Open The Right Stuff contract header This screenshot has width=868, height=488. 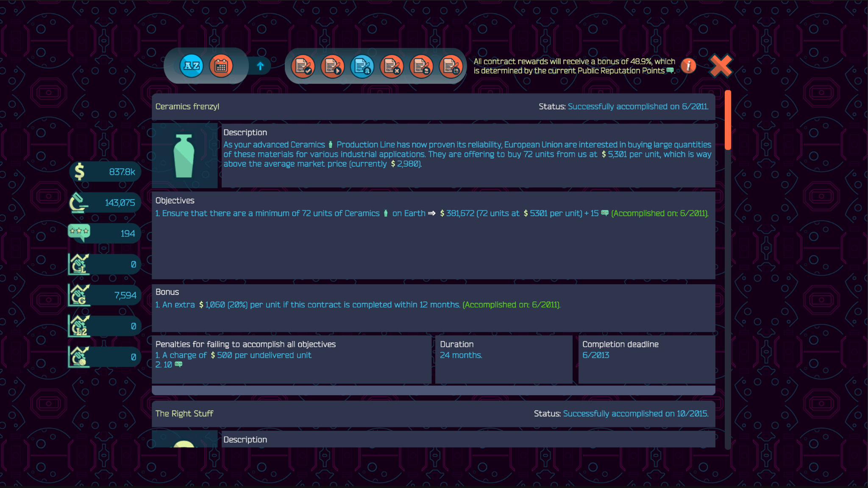coord(434,413)
